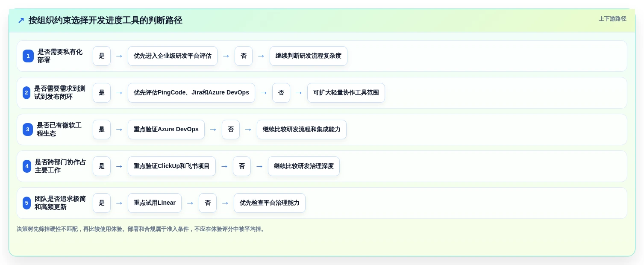Select 是 in the 需求到测试到发布闭环 row
This screenshot has width=644, height=265.
pyautogui.click(x=102, y=93)
